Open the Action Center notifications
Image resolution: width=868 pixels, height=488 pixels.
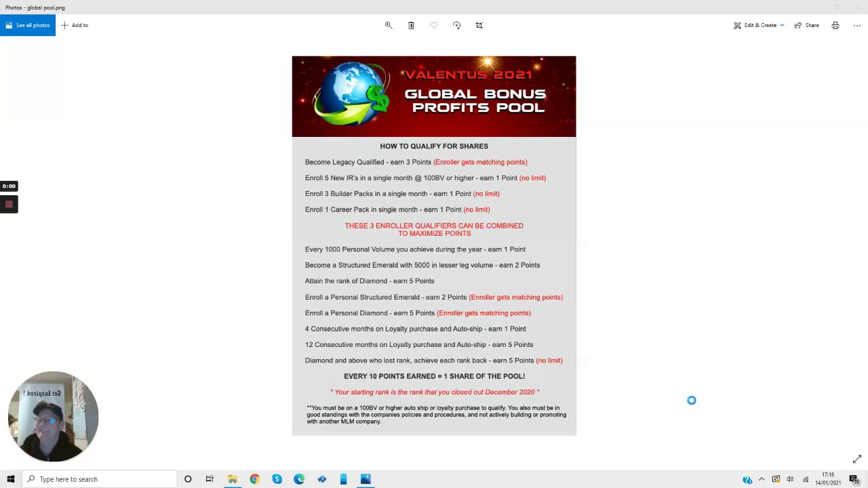[854, 479]
